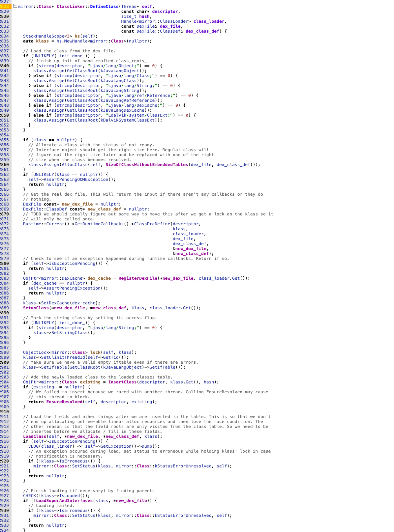Open EnsureResolved in the return statement
This screenshot has height=532, width=394.
point(65,402)
